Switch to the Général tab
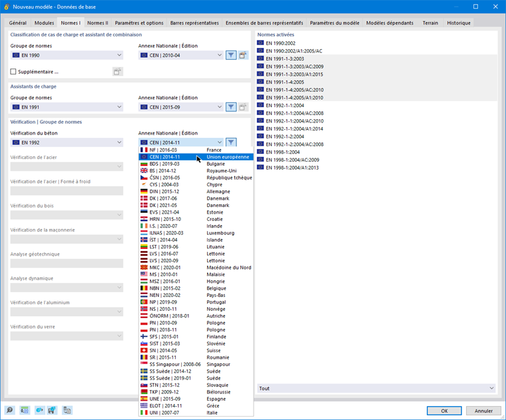 [18, 23]
